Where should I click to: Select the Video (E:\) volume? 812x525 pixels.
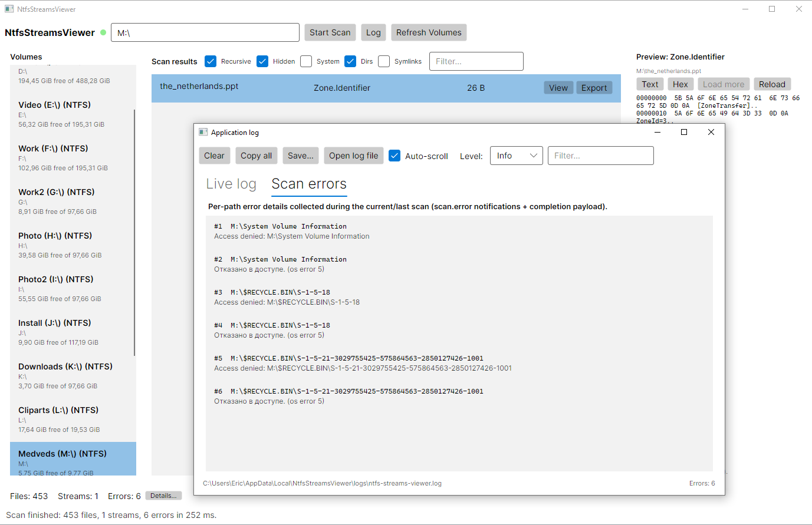pos(73,114)
